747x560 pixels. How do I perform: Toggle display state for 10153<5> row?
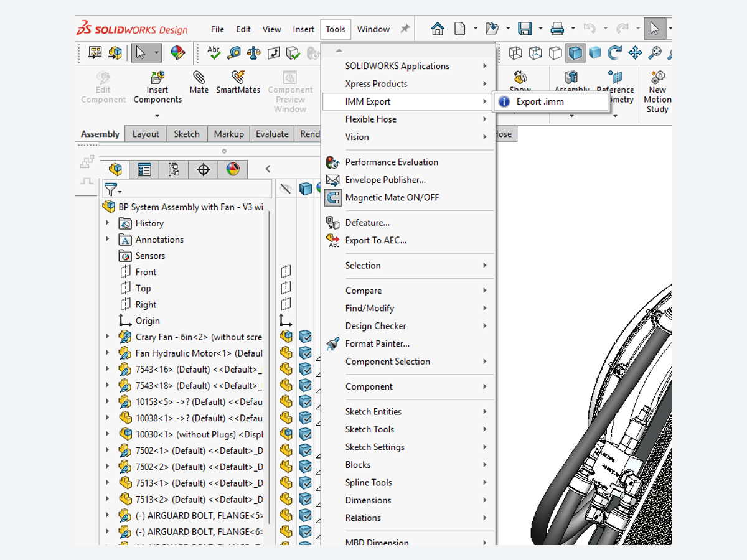(x=305, y=401)
